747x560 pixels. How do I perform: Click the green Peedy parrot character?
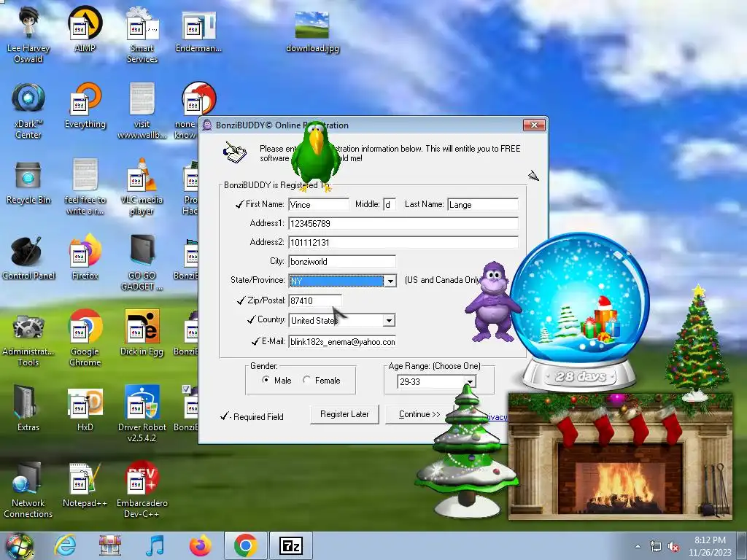pyautogui.click(x=315, y=156)
